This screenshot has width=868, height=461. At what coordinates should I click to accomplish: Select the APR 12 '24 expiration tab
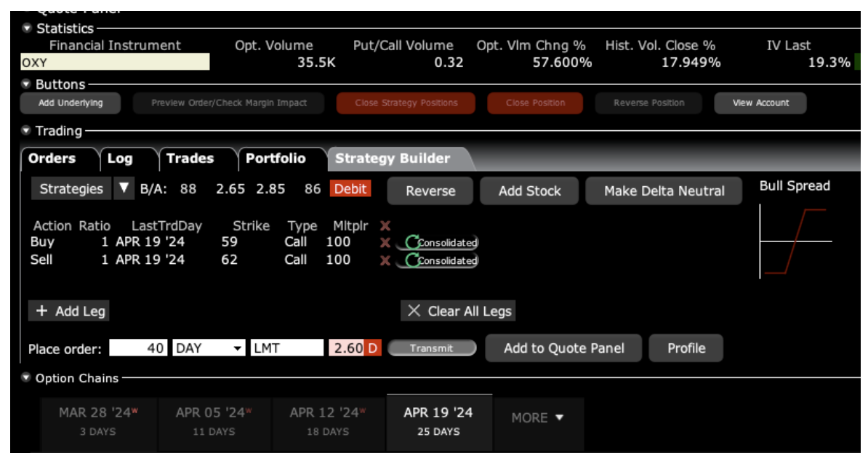pyautogui.click(x=328, y=421)
